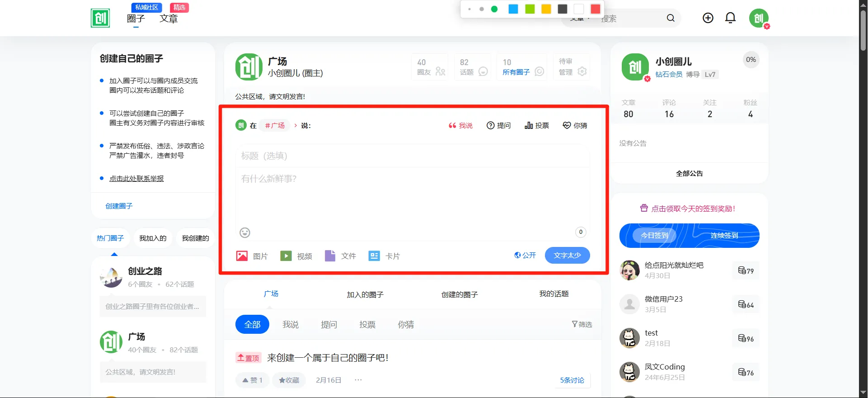This screenshot has width=868, height=398.
Task: Click the 有什么新鲜事? text area
Action: coord(413,197)
